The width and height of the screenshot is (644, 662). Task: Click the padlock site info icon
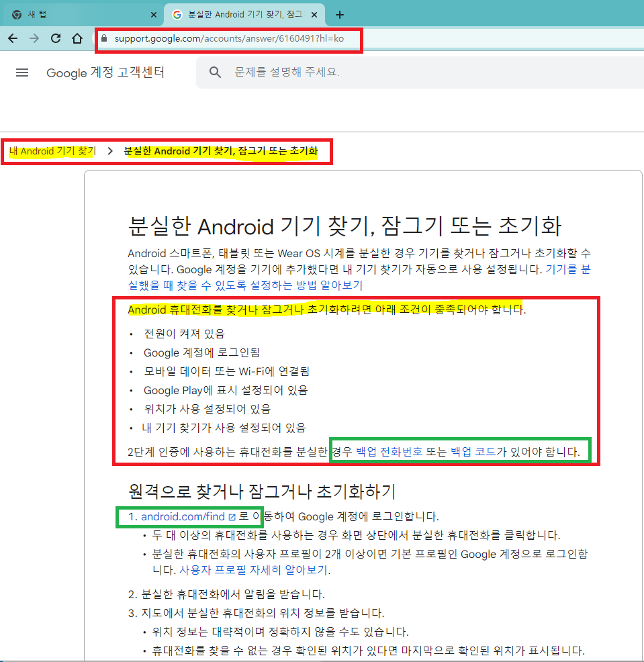pos(104,38)
